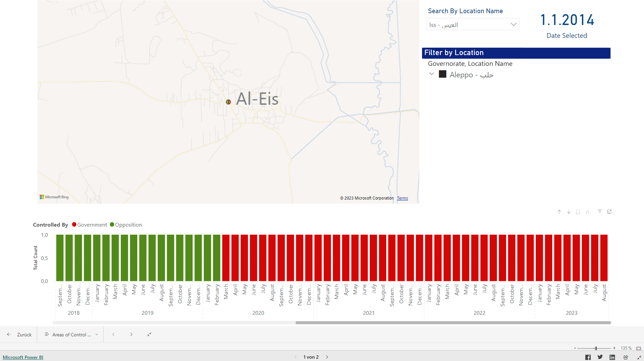Share report on LinkedIn
The image size is (644, 361).
(x=612, y=357)
